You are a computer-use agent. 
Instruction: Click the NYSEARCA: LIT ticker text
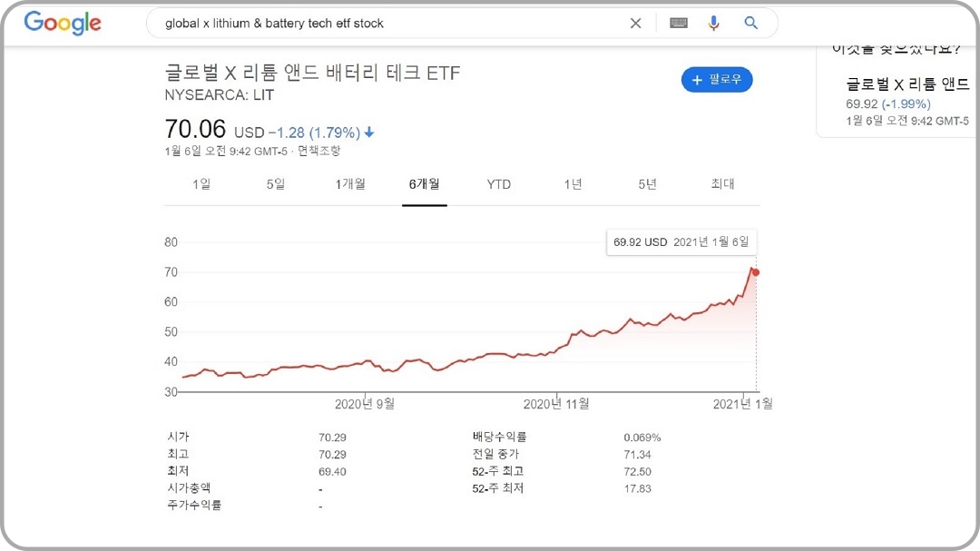point(219,95)
